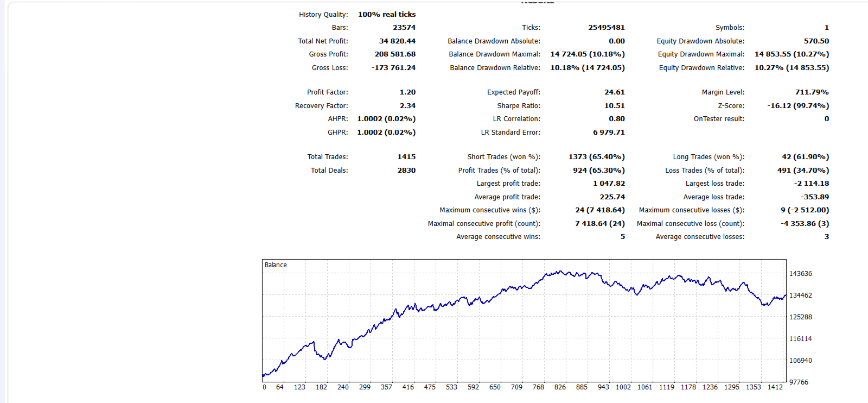Viewport: 868px width, 403px height.
Task: Click the Margin Level value 711.79%
Action: 812,92
